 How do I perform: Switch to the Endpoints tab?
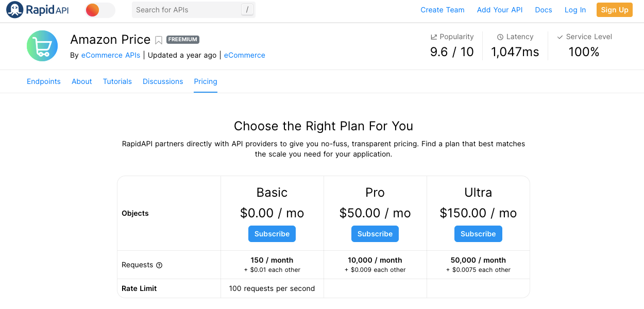coord(43,81)
